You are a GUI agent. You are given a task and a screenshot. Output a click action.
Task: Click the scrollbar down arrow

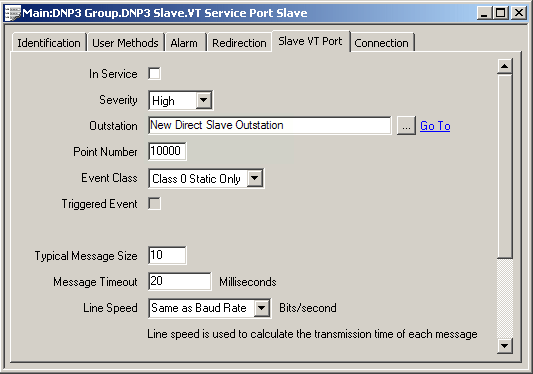pos(505,346)
